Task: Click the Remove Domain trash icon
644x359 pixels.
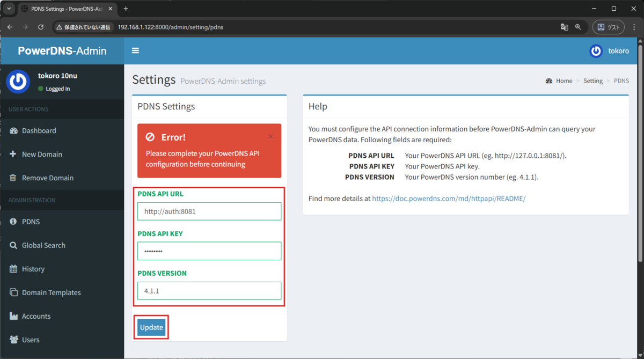Action: pyautogui.click(x=13, y=178)
